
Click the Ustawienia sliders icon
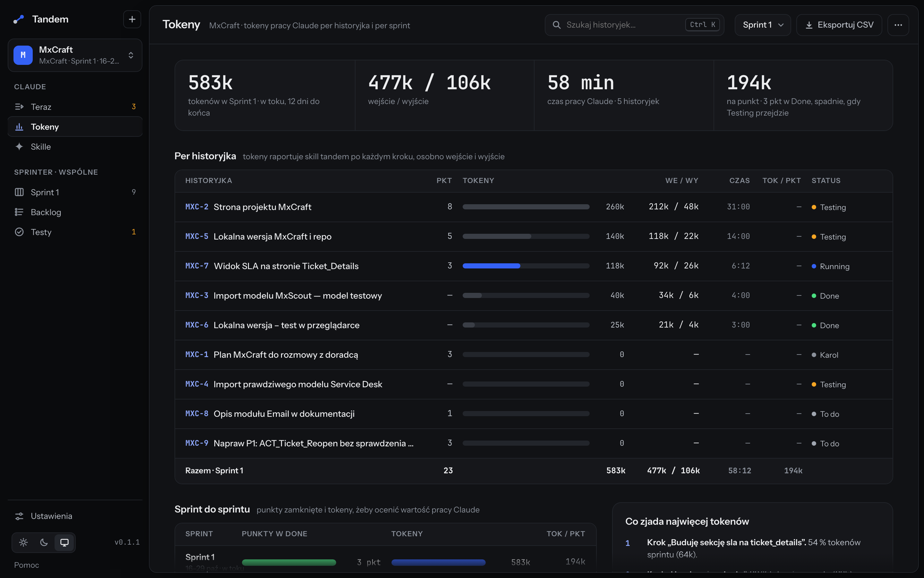tap(19, 516)
